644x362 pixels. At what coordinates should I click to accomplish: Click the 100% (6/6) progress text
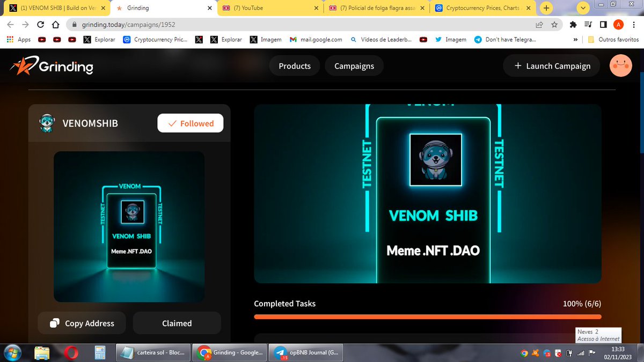pos(582,304)
